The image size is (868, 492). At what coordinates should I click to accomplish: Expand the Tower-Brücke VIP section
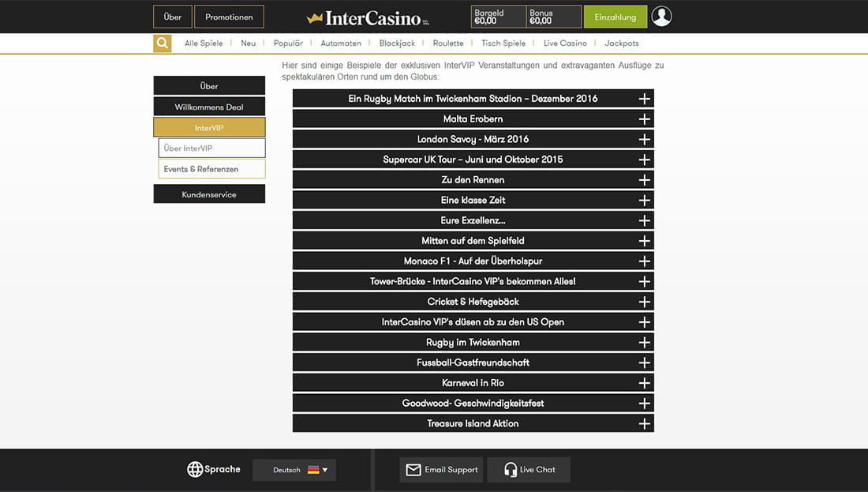473,281
